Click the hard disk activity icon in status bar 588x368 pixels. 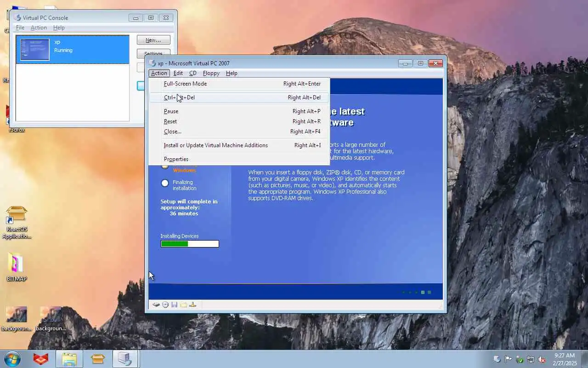coord(156,305)
